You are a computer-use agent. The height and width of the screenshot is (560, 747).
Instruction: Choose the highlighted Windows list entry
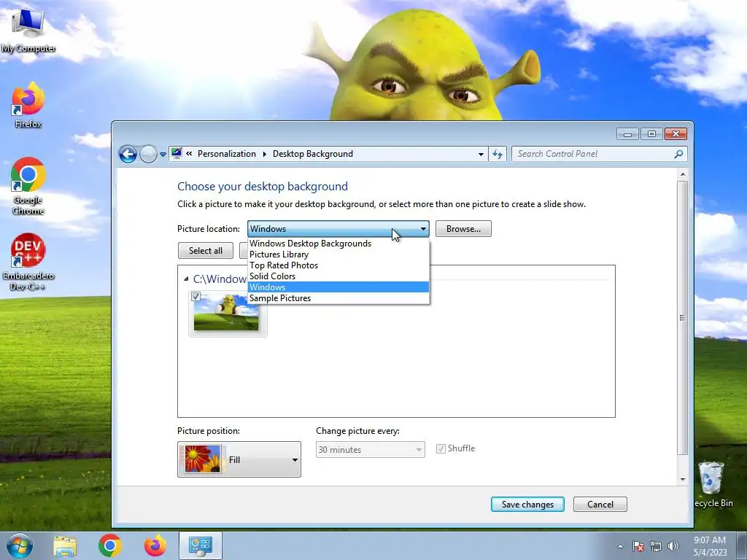(x=338, y=287)
